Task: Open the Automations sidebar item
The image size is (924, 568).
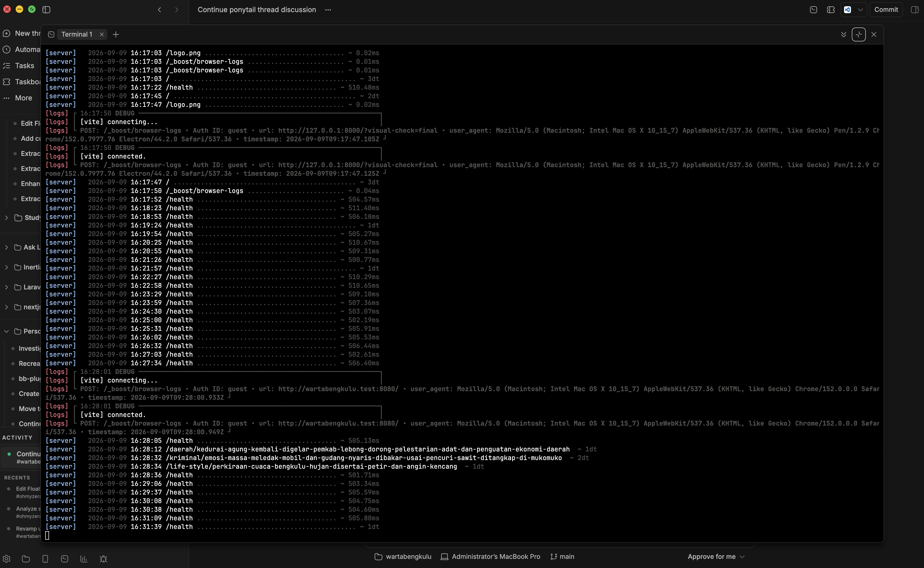Action: 22,50
